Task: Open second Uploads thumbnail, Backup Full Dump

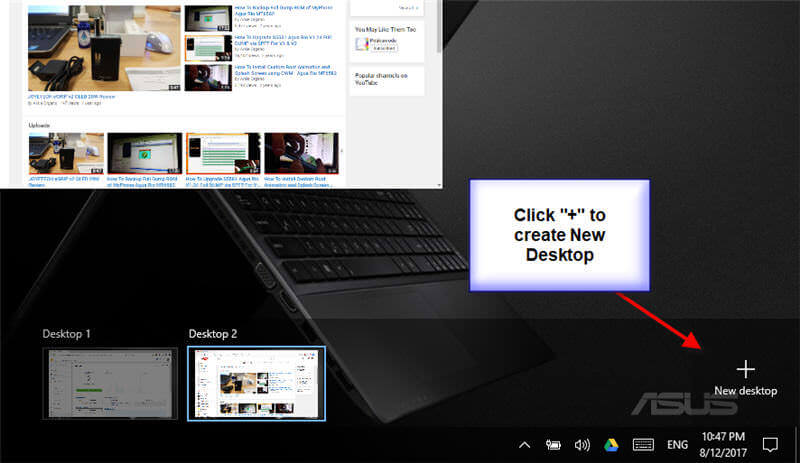Action: pyautogui.click(x=144, y=153)
